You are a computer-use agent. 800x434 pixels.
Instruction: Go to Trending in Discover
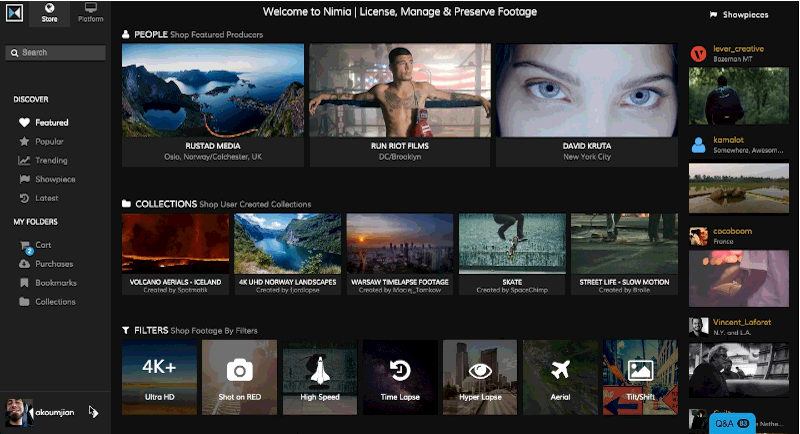51,160
